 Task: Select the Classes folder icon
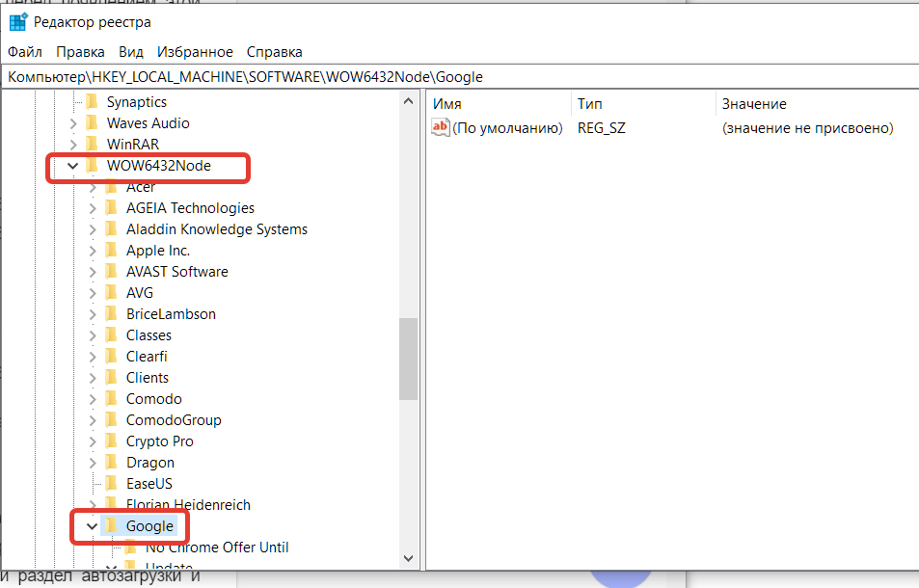coord(111,335)
